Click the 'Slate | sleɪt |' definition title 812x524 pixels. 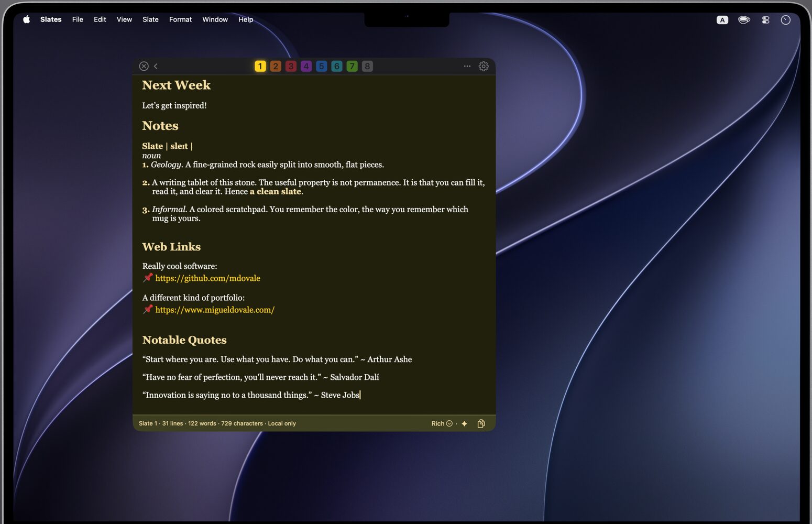click(x=167, y=146)
